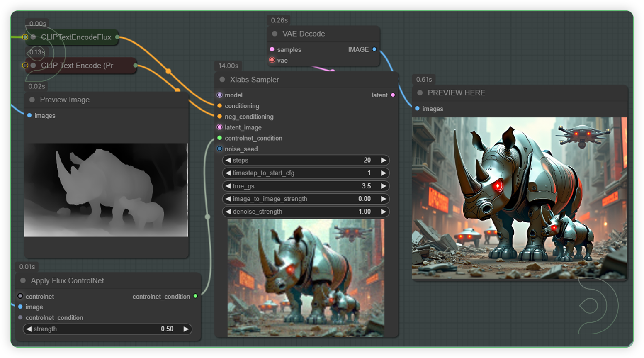Open the PREVIEW HERE robot rhino image
Image resolution: width=644 pixels, height=358 pixels.
[519, 198]
